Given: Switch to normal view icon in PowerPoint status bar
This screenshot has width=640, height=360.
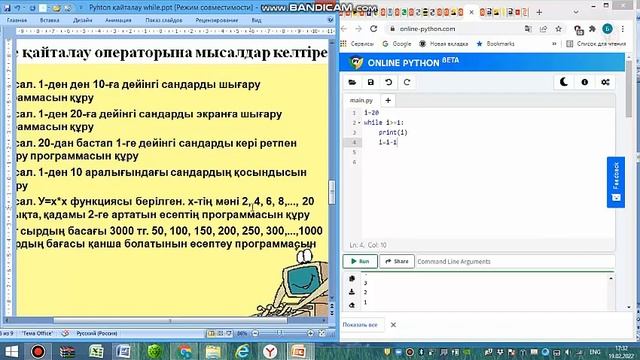Looking at the screenshot, I should (211, 333).
